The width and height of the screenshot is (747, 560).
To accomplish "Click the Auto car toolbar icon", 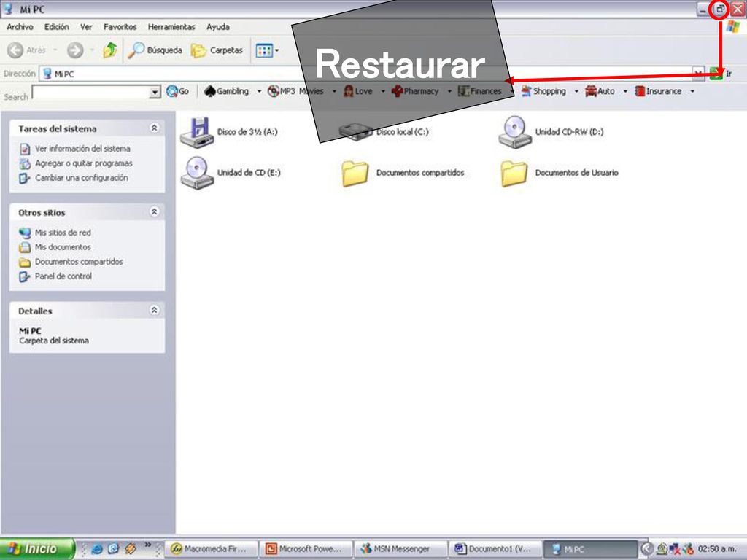I will coord(591,91).
